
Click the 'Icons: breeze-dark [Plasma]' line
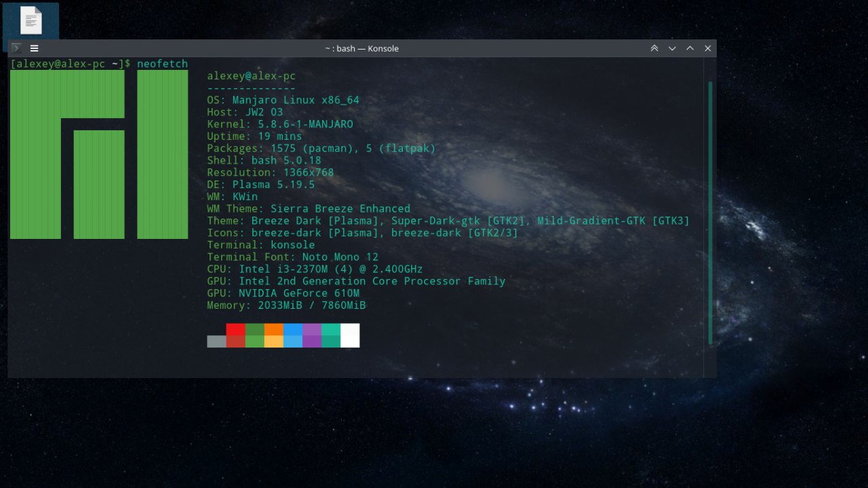pyautogui.click(x=363, y=233)
